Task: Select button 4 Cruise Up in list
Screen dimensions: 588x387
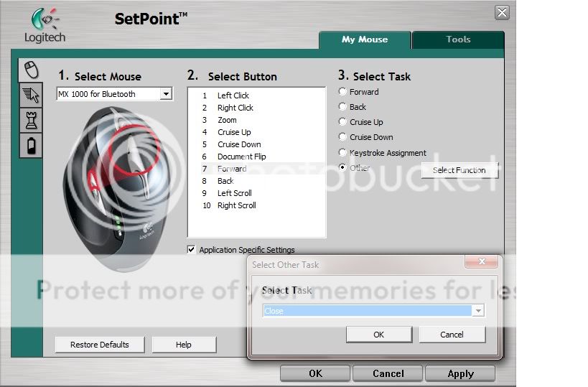Action: 257,132
